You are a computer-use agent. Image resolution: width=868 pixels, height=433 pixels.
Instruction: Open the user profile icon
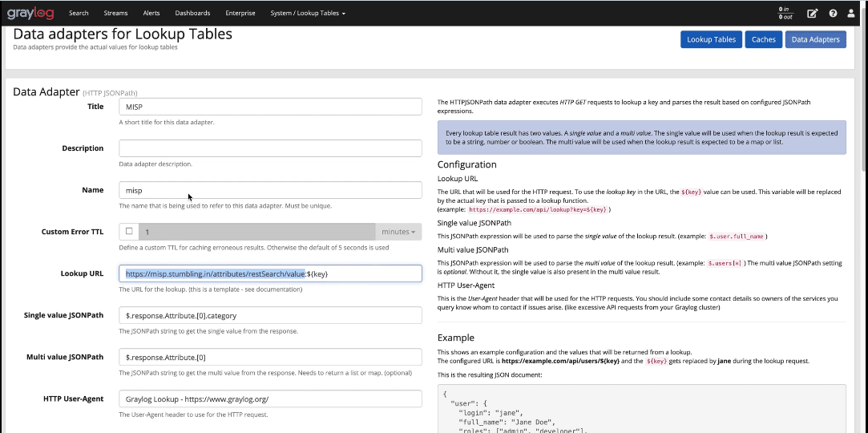point(851,14)
